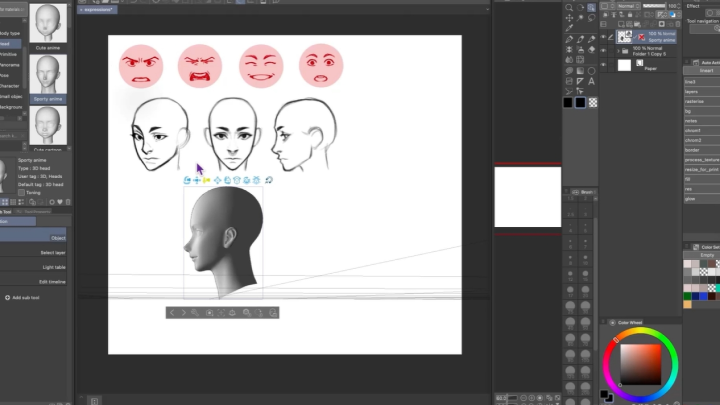
Task: Click the previous arrow on 3D object launcher
Action: (x=172, y=313)
